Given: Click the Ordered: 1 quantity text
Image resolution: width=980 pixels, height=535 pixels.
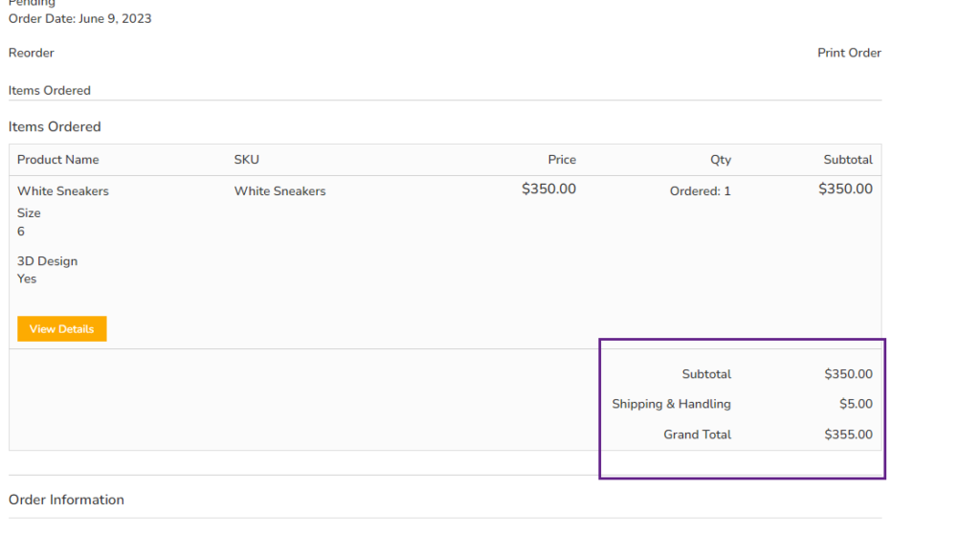Looking at the screenshot, I should click(x=700, y=191).
